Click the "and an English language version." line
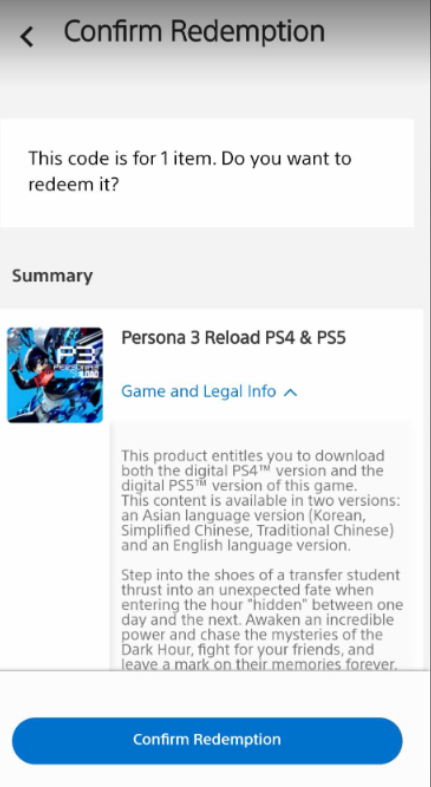 pyautogui.click(x=236, y=545)
